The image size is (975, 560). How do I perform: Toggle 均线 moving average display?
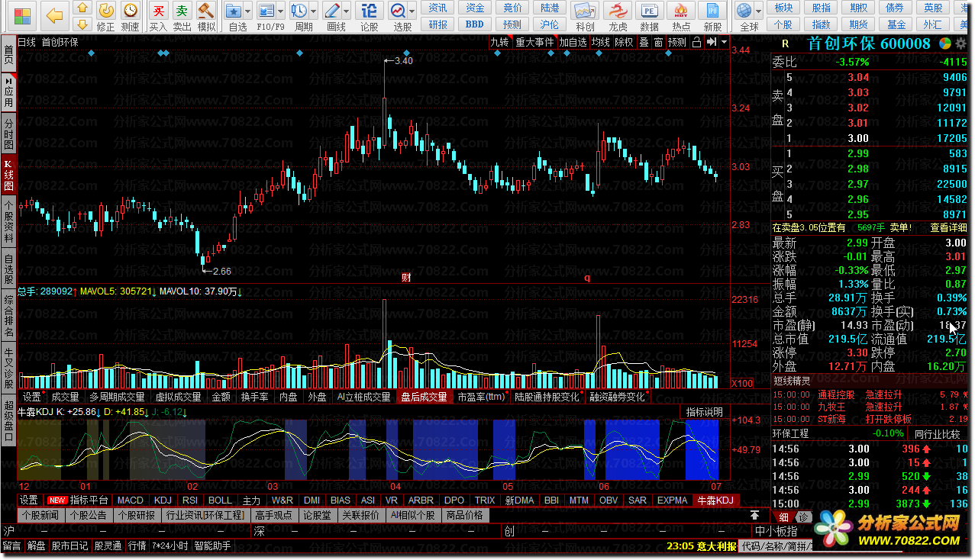[x=600, y=43]
